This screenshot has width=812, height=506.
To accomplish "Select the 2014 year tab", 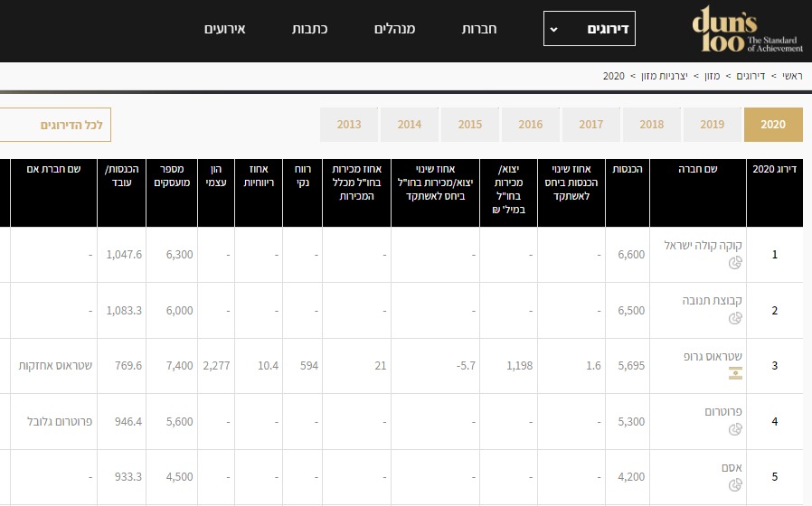I will 409,125.
